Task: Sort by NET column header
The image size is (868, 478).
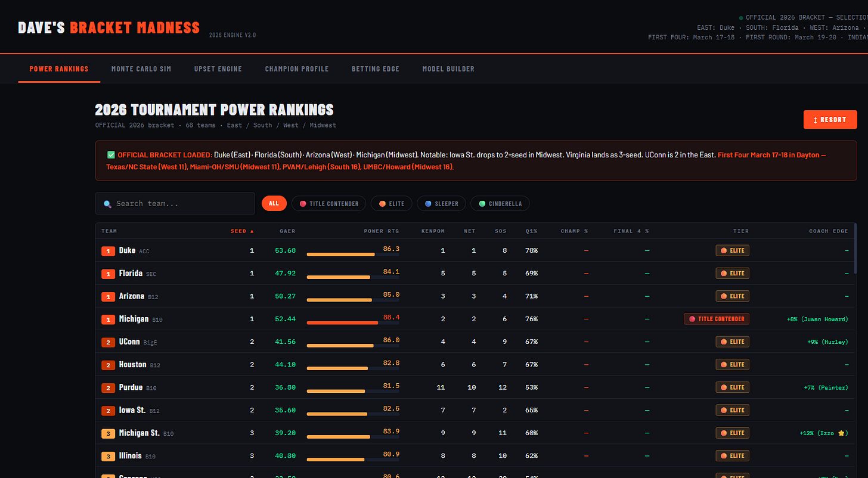Action: point(470,231)
